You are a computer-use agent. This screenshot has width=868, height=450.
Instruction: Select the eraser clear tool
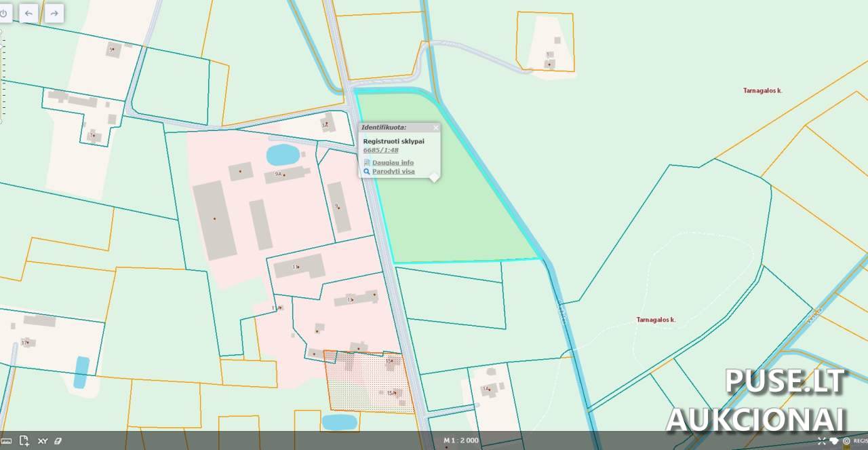click(x=58, y=440)
